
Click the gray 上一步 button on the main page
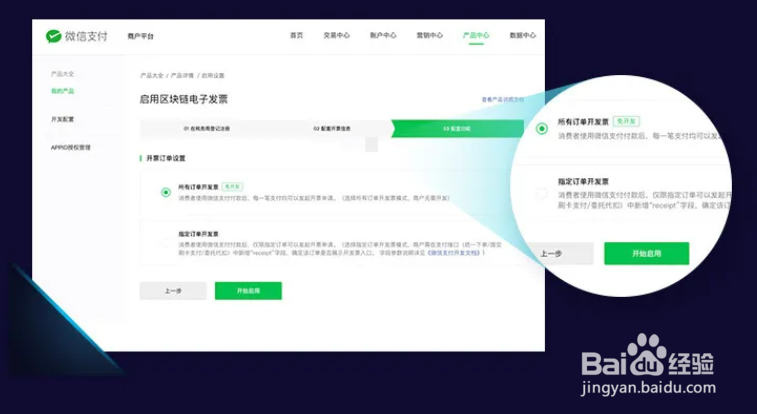pos(173,291)
